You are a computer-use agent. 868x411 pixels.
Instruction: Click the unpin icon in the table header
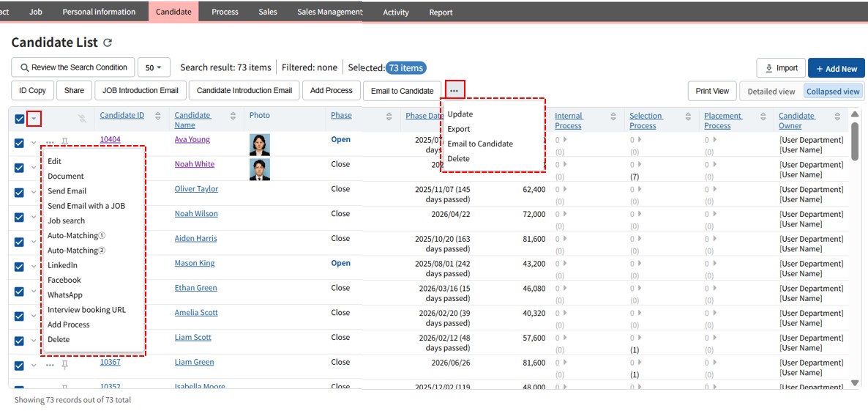tap(82, 119)
